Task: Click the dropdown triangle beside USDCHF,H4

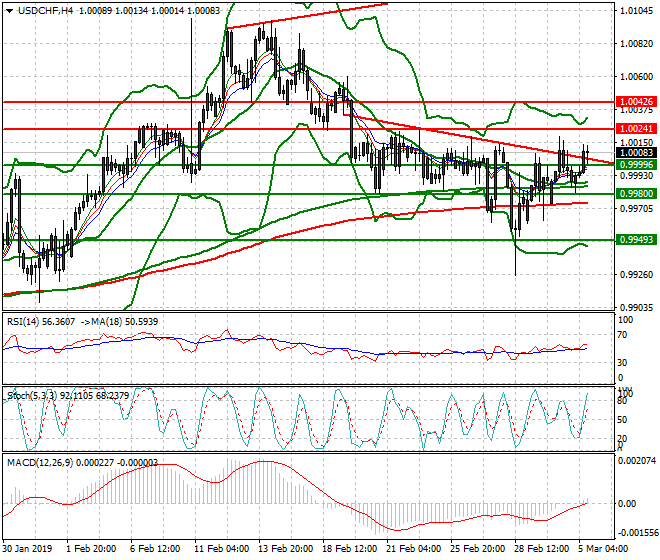Action: pos(10,11)
